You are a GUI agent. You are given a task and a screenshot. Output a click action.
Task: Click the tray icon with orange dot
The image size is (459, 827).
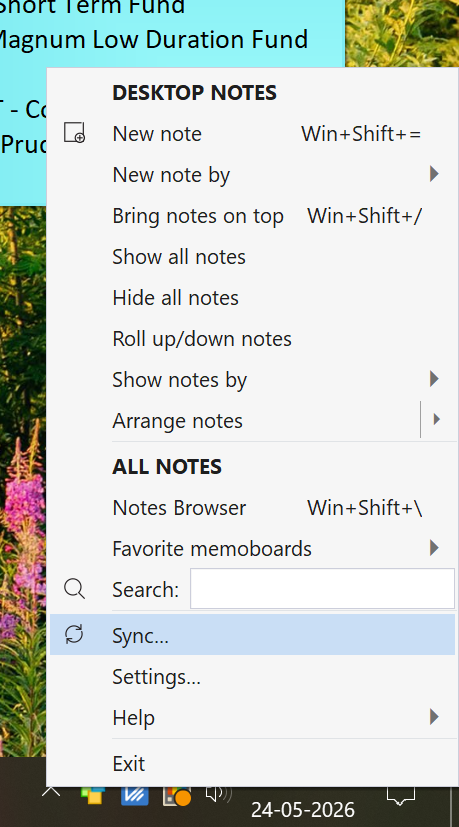[x=177, y=796]
